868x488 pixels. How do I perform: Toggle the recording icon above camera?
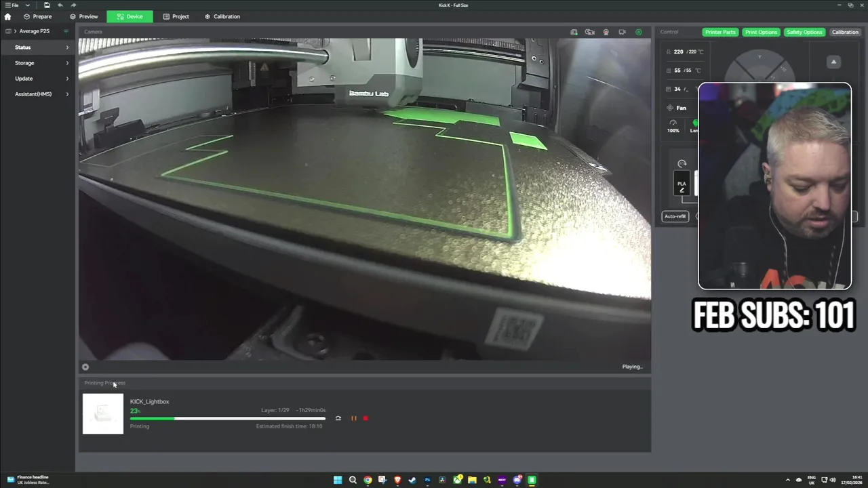tap(606, 32)
